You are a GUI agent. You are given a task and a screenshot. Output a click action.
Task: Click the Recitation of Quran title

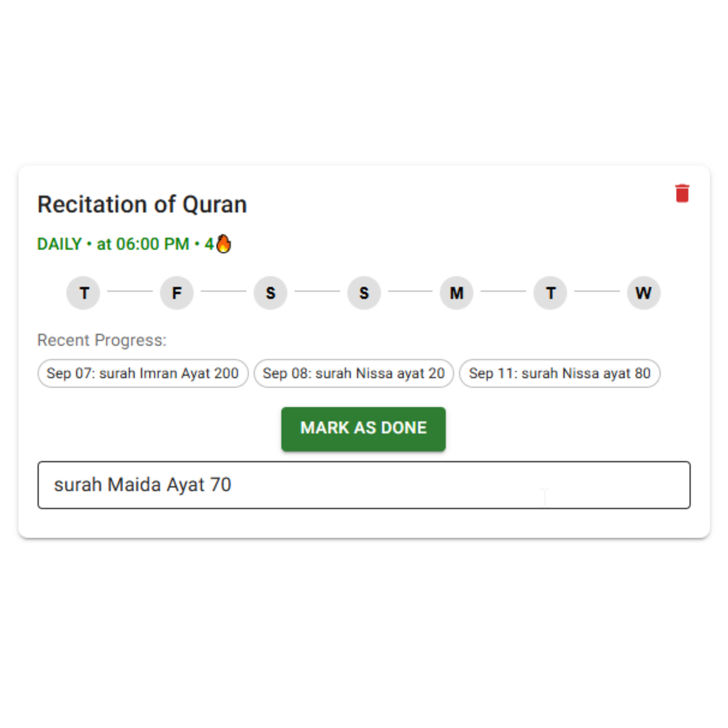[142, 204]
